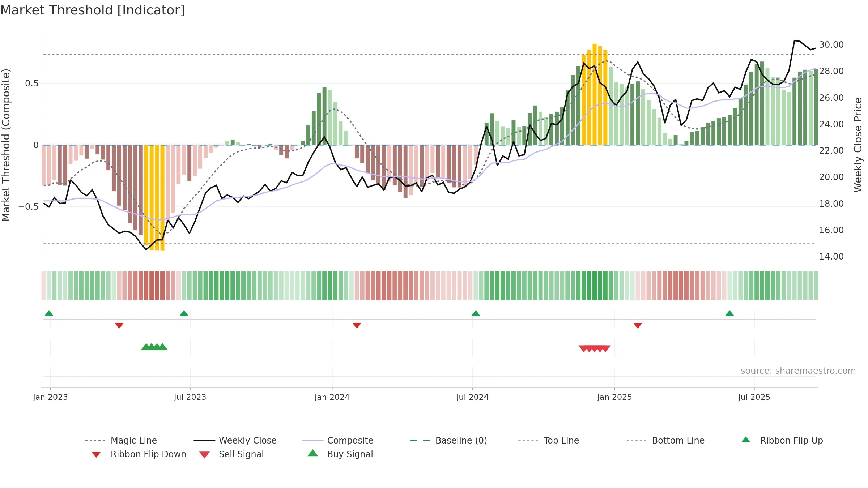Click the 14.00 price axis label
Viewport: 868px width, 488px height.
[831, 257]
